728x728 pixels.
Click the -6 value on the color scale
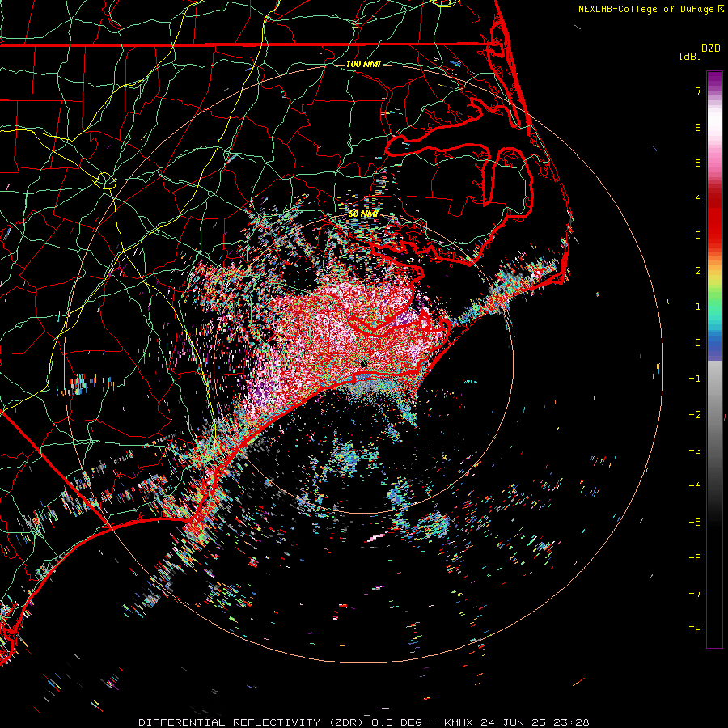(x=695, y=558)
